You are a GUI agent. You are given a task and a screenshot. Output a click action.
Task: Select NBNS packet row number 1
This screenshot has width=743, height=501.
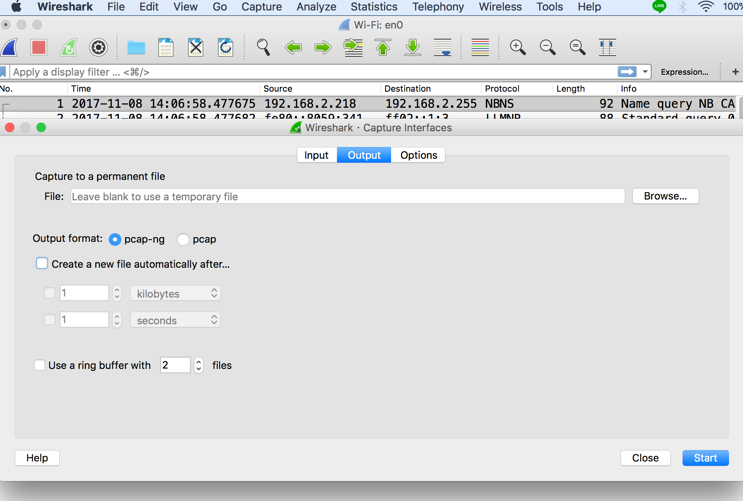[369, 104]
